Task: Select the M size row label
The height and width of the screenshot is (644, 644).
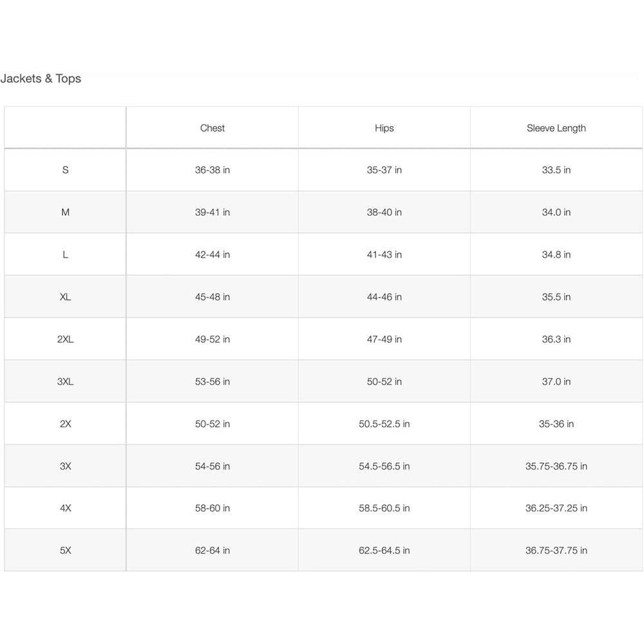Action: 65,213
